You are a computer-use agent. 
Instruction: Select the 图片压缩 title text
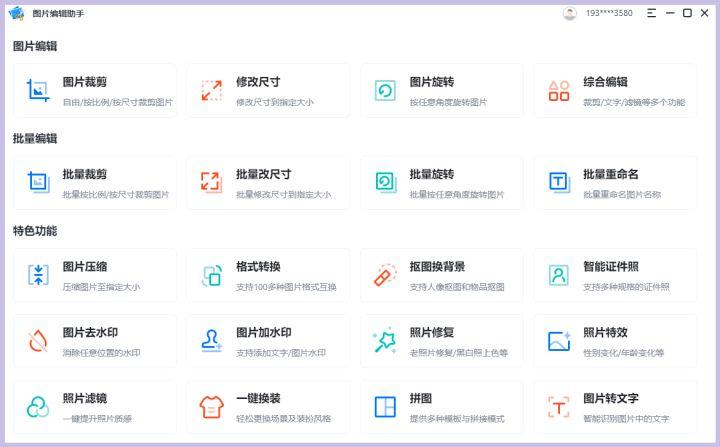coord(84,266)
